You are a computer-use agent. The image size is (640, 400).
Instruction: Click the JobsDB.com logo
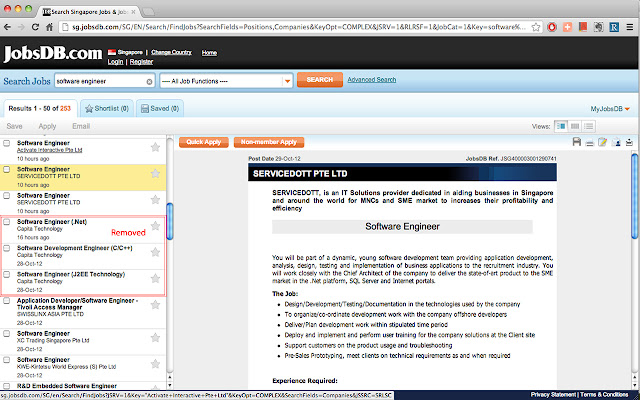pos(53,53)
